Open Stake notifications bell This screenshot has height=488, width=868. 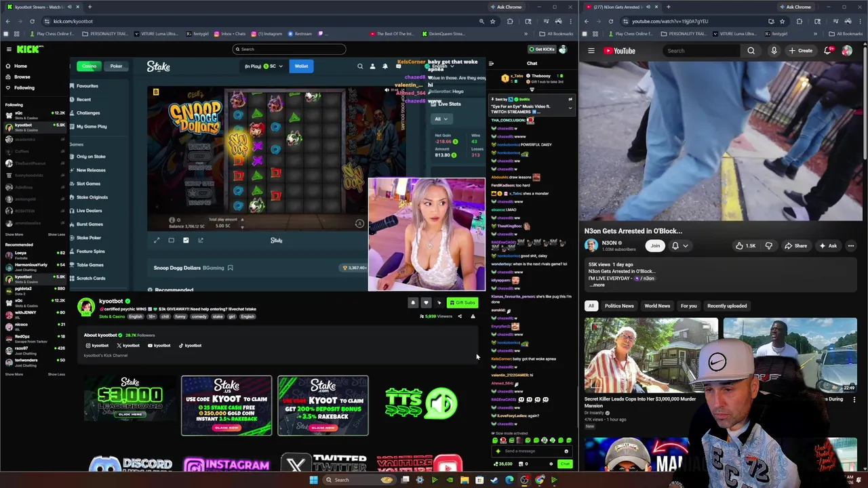[x=384, y=66]
